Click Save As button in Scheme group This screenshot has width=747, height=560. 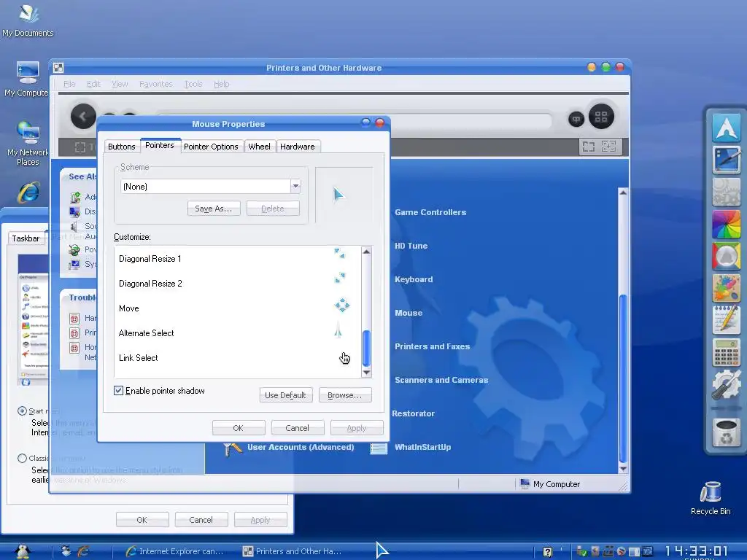pyautogui.click(x=214, y=209)
